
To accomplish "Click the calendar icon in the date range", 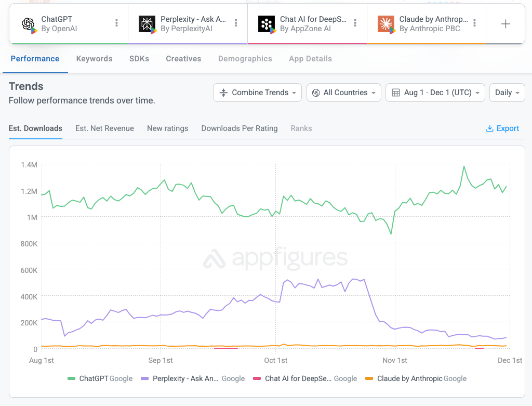I will (x=395, y=93).
